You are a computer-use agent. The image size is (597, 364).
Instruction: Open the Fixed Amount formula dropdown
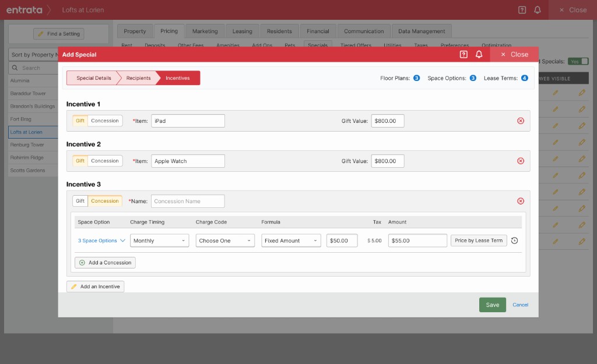pyautogui.click(x=291, y=241)
